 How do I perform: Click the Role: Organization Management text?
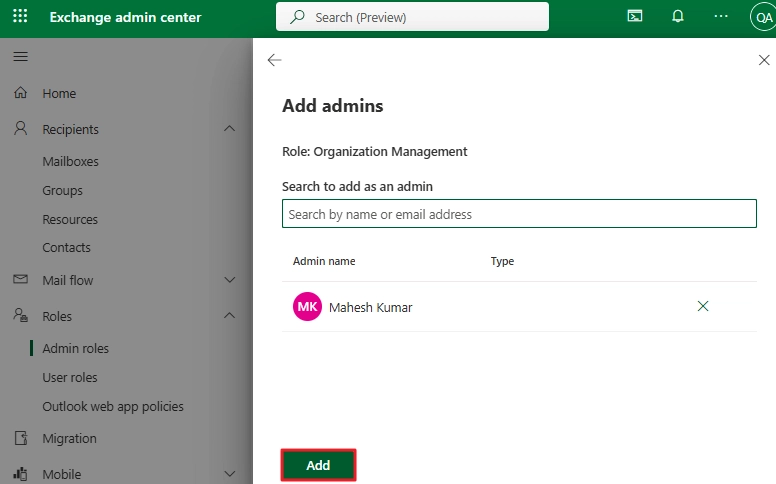click(375, 152)
